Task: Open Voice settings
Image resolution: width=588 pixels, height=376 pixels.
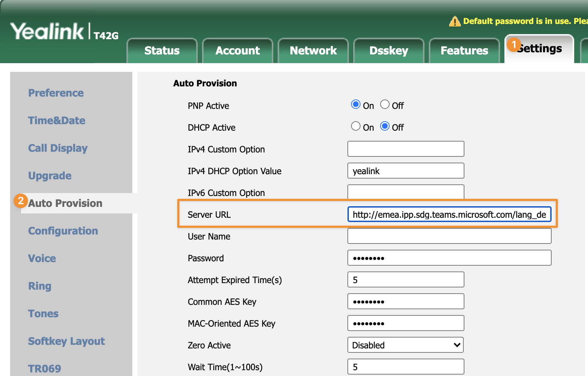Action: 42,258
